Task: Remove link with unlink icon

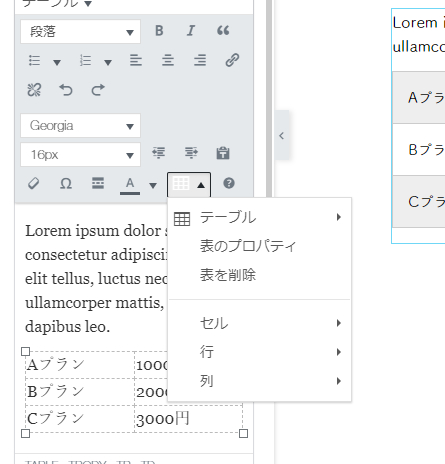Action: click(x=34, y=90)
